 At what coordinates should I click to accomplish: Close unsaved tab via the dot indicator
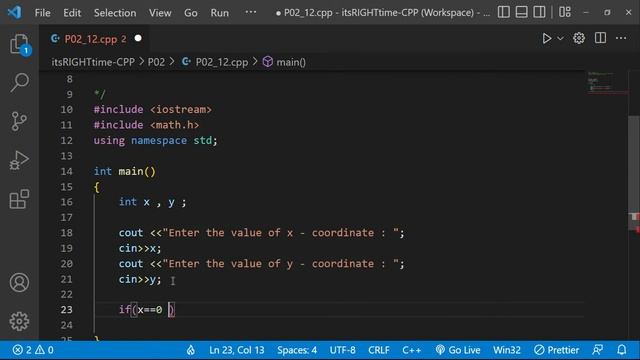pyautogui.click(x=138, y=38)
